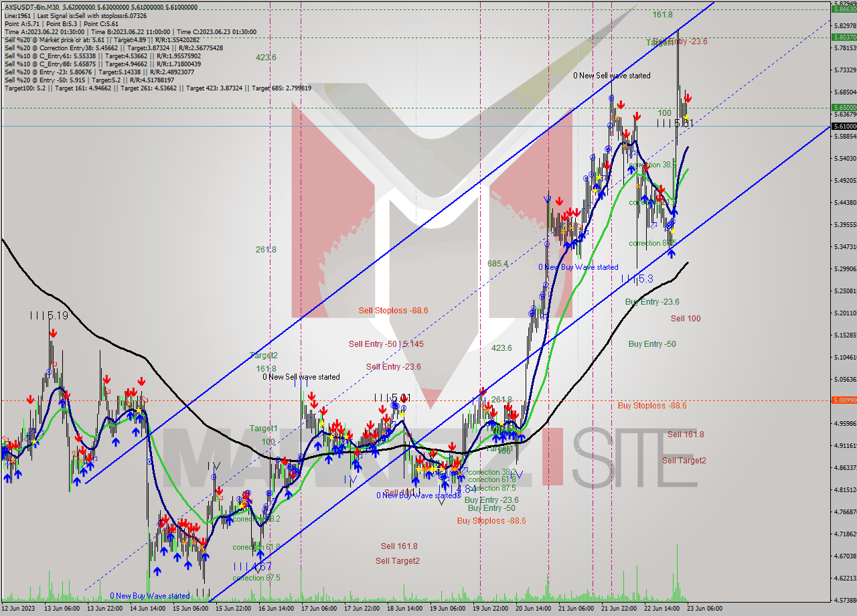Click the 'I I I 4.57' wave label
Screen dimensions: 857x616
tap(251, 566)
